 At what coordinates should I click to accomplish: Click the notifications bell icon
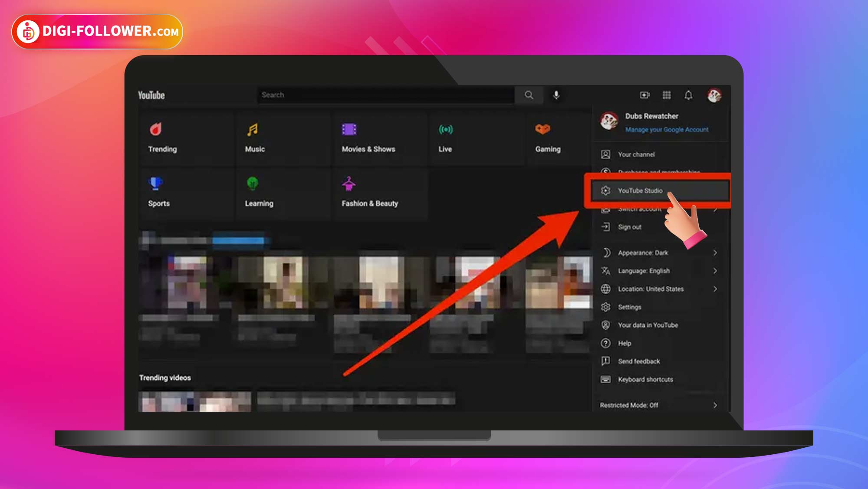tap(689, 95)
